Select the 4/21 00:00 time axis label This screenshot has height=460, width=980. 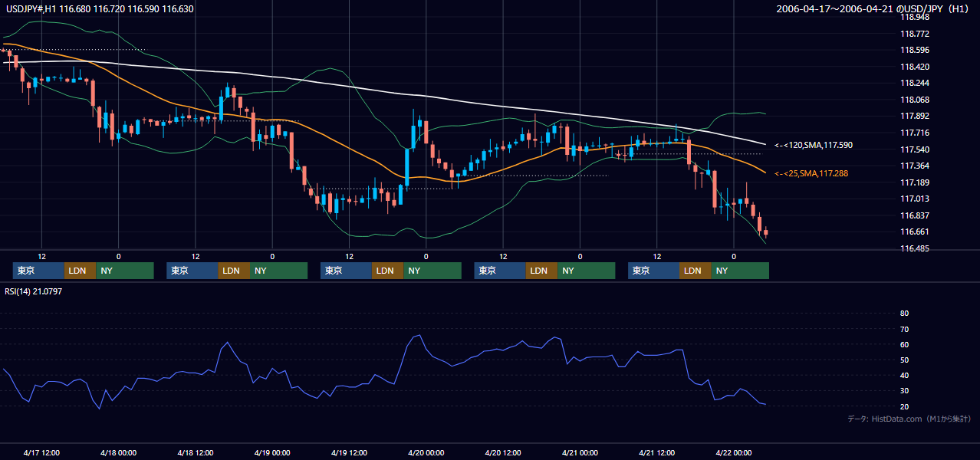click(580, 452)
